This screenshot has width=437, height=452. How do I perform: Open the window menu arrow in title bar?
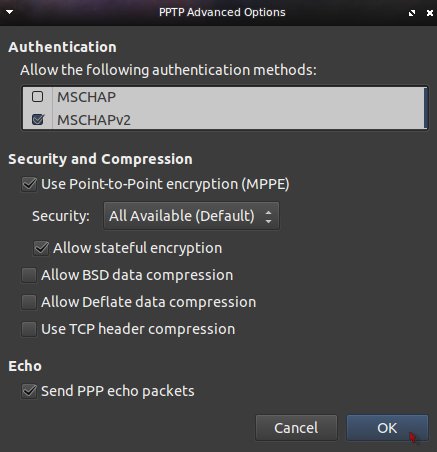pos(9,12)
